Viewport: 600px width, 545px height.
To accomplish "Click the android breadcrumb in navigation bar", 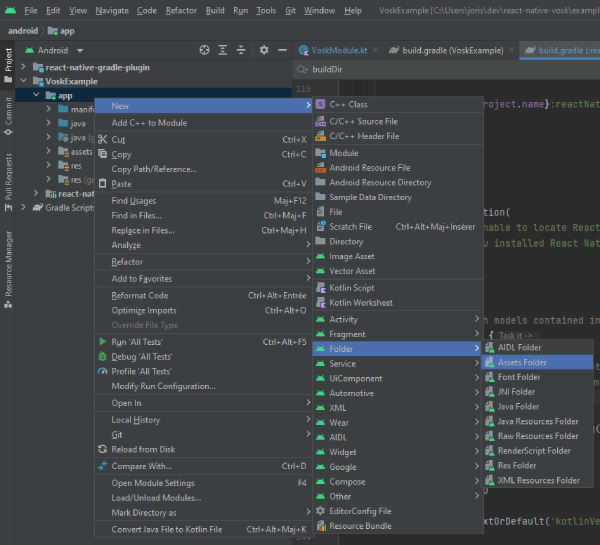I will [23, 31].
